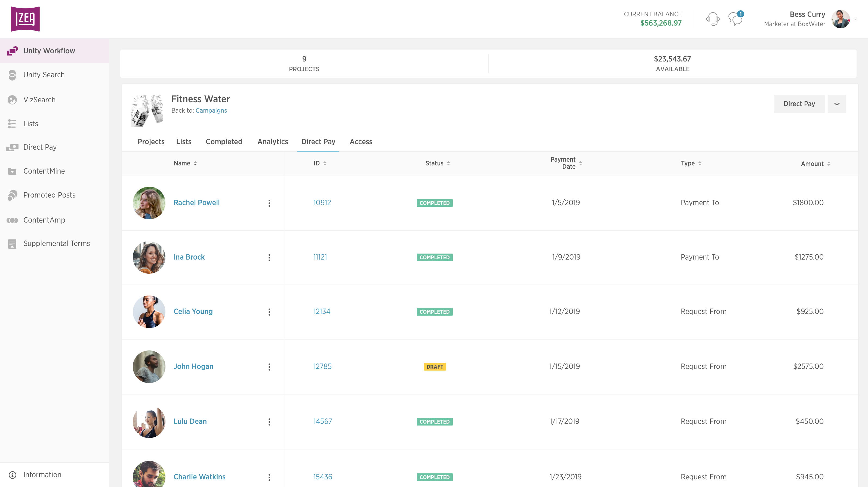The width and height of the screenshot is (868, 487).
Task: Go to ContentMine in sidebar
Action: point(44,171)
